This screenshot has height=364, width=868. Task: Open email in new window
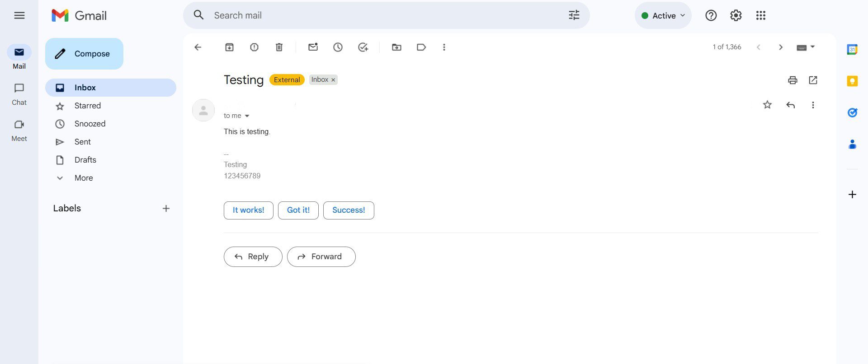pyautogui.click(x=813, y=80)
